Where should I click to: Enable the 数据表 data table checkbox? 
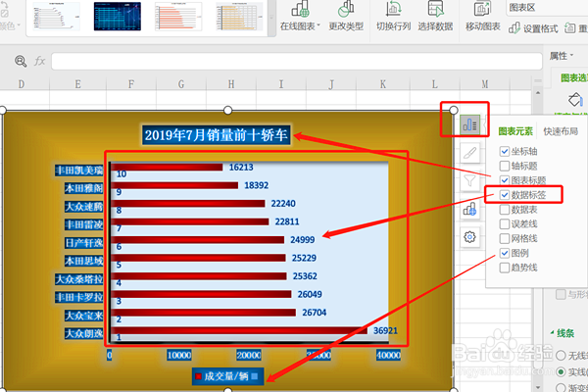(x=505, y=210)
